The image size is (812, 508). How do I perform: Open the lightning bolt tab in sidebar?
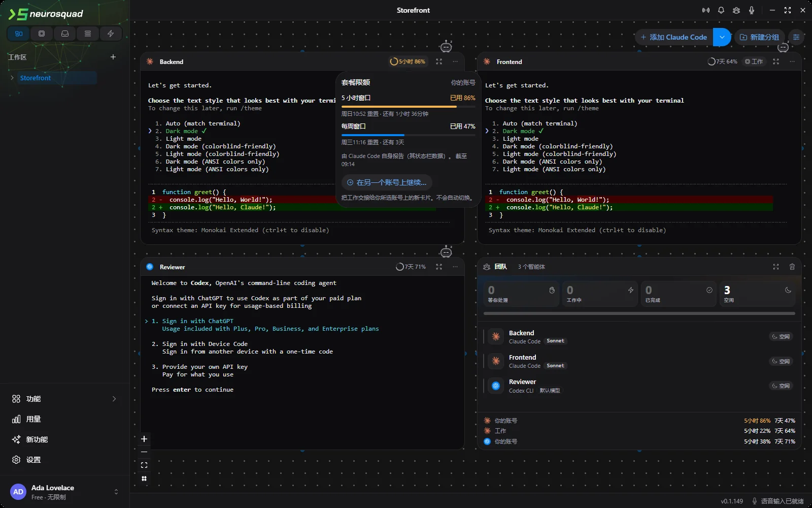click(x=111, y=34)
